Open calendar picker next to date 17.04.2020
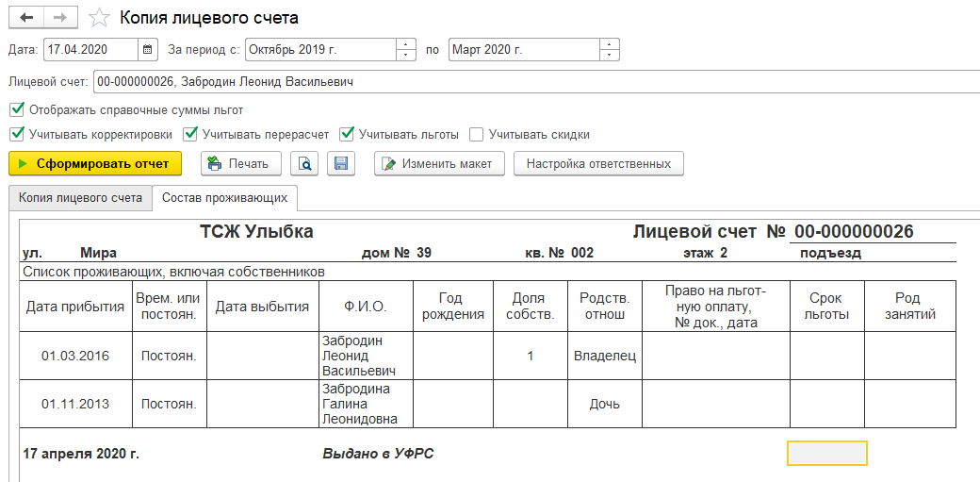980x482 pixels. [x=148, y=50]
